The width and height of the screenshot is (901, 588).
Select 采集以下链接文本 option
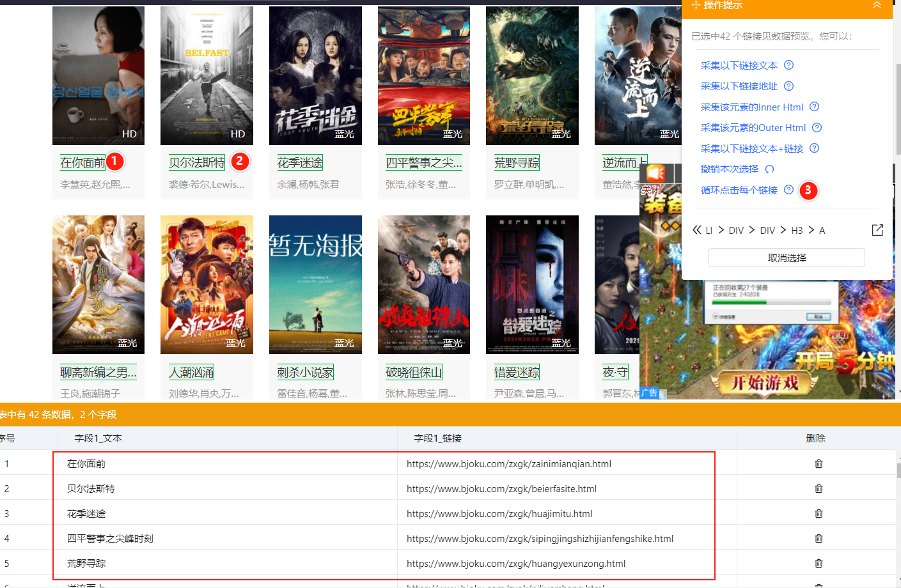(x=739, y=65)
